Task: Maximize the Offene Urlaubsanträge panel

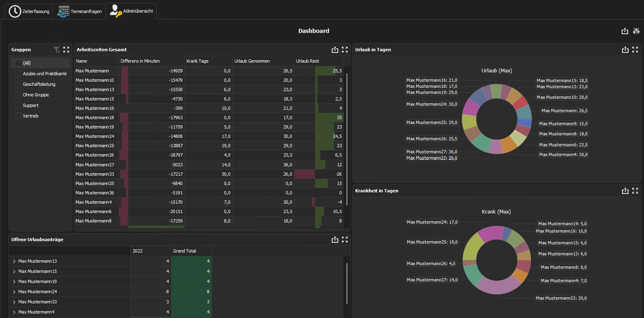Action: (x=345, y=240)
